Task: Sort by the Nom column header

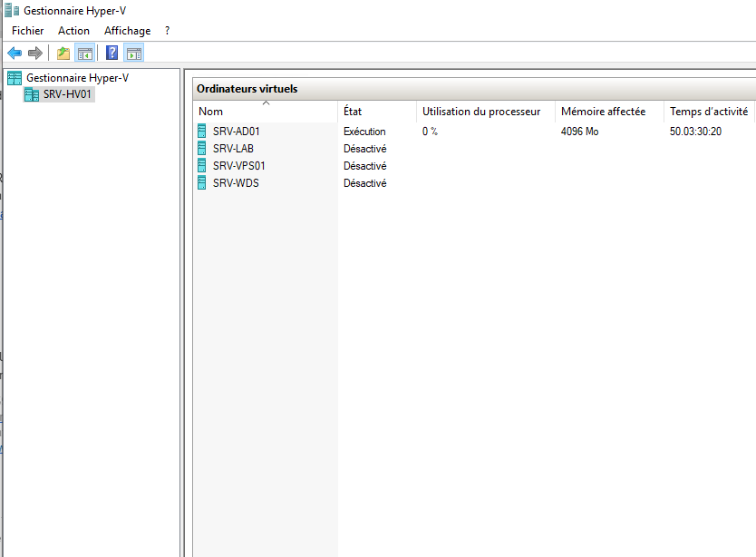Action: (x=266, y=112)
